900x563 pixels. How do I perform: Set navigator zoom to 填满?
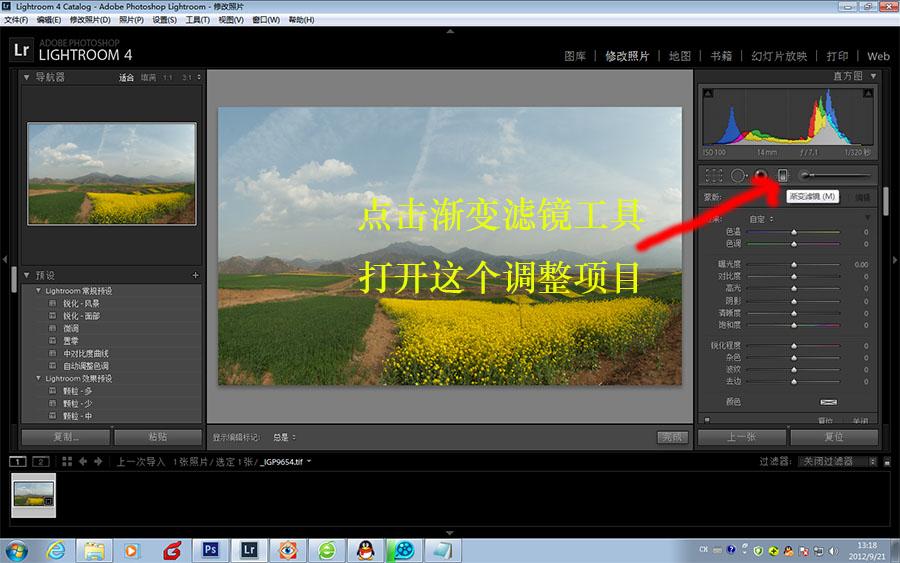(x=148, y=77)
